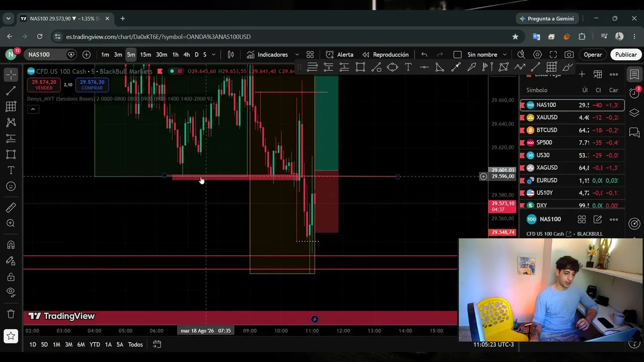Open the indicator templates grid icon
This screenshot has height=362, width=644.
point(310,54)
